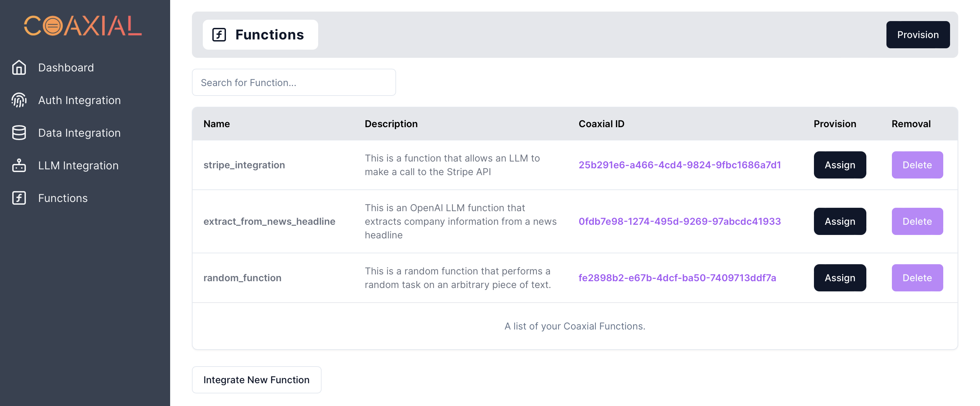This screenshot has height=406, width=980.
Task: Assign the stripe_integration function
Action: tap(839, 165)
